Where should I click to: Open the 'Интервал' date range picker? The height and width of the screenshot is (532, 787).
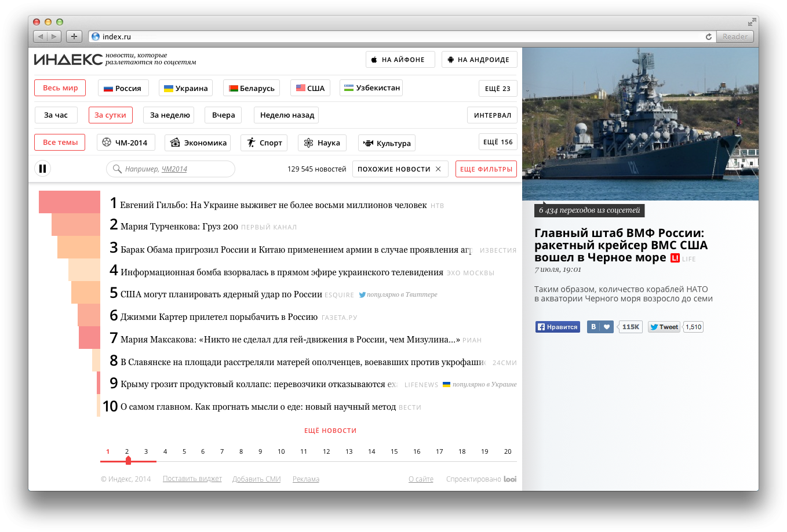tap(492, 115)
